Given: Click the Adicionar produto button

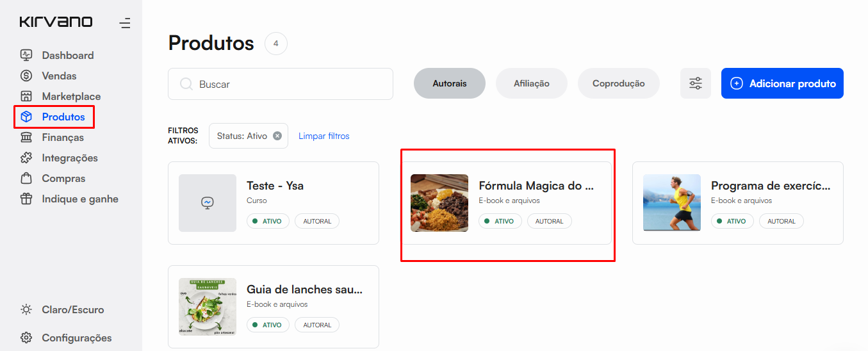Looking at the screenshot, I should (782, 83).
